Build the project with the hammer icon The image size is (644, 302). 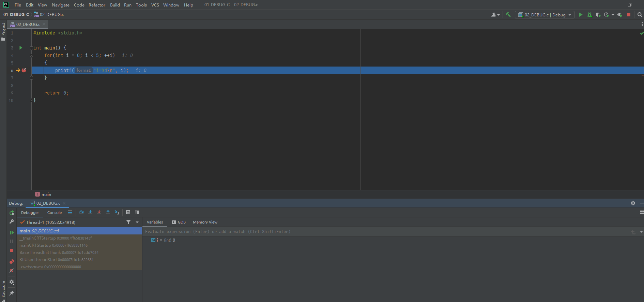(508, 15)
